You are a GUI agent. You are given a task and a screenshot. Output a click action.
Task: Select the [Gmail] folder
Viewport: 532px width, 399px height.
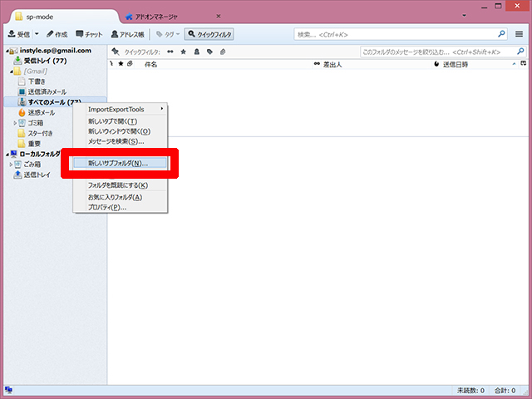tap(35, 71)
